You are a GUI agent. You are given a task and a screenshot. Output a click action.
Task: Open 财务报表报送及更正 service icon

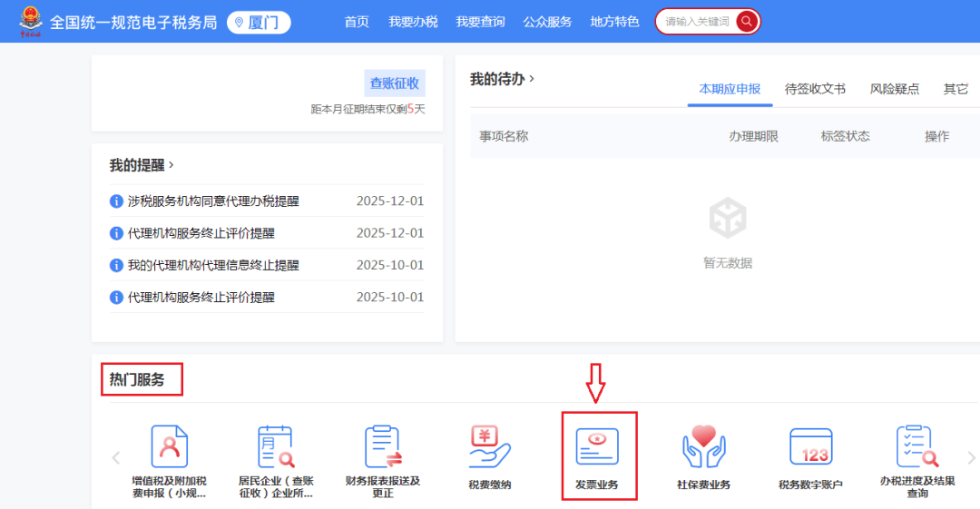(382, 447)
